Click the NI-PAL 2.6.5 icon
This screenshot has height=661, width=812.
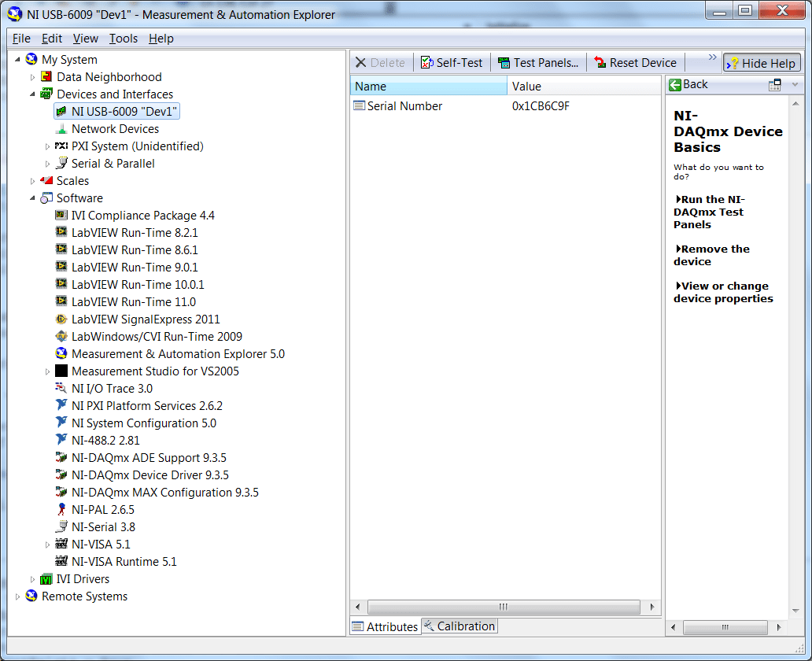point(61,509)
